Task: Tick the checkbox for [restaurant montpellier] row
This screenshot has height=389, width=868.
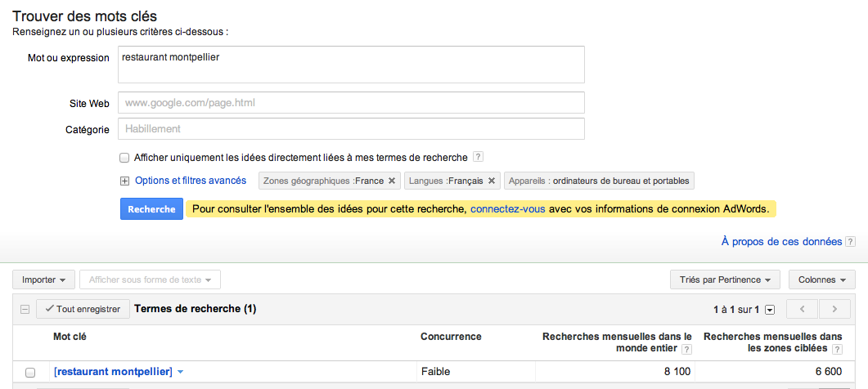Action: pos(30,373)
